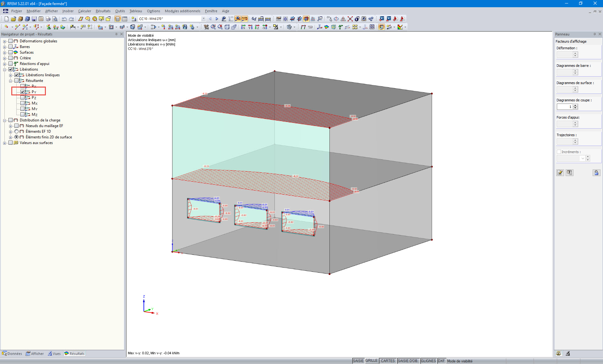Click the view in X direction icon
The image size is (603, 364).
(243, 27)
